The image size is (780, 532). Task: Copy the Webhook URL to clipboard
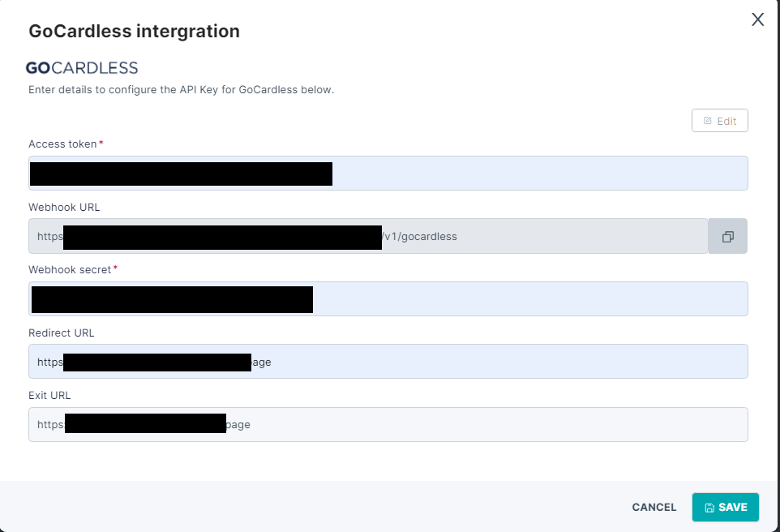point(728,236)
